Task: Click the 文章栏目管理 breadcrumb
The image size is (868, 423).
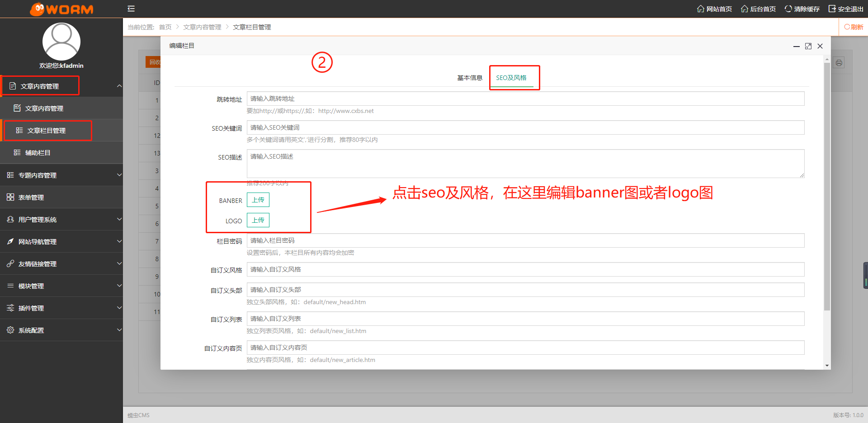Action: 252,27
